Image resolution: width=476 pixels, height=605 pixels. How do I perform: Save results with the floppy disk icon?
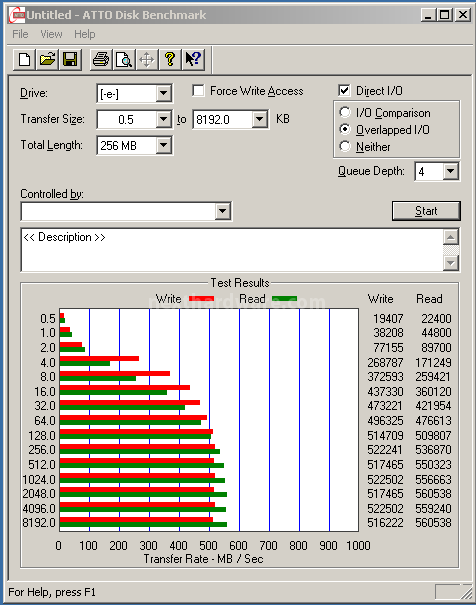(x=70, y=60)
